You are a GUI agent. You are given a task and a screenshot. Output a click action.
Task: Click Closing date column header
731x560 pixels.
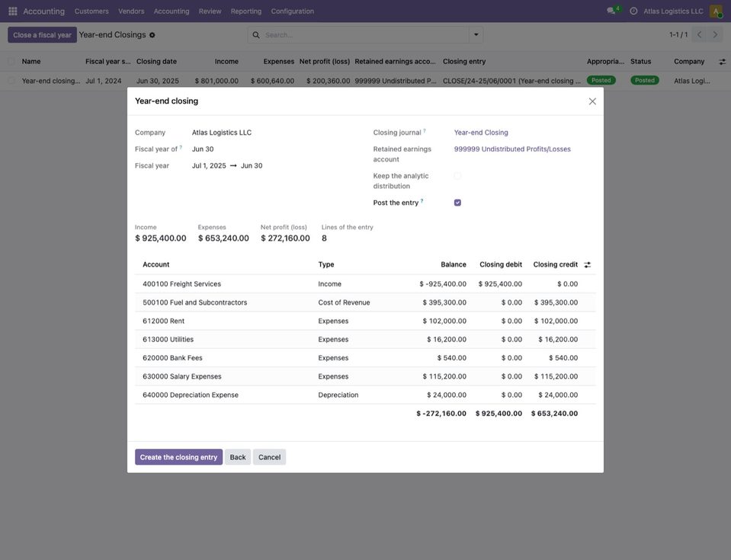pyautogui.click(x=157, y=62)
